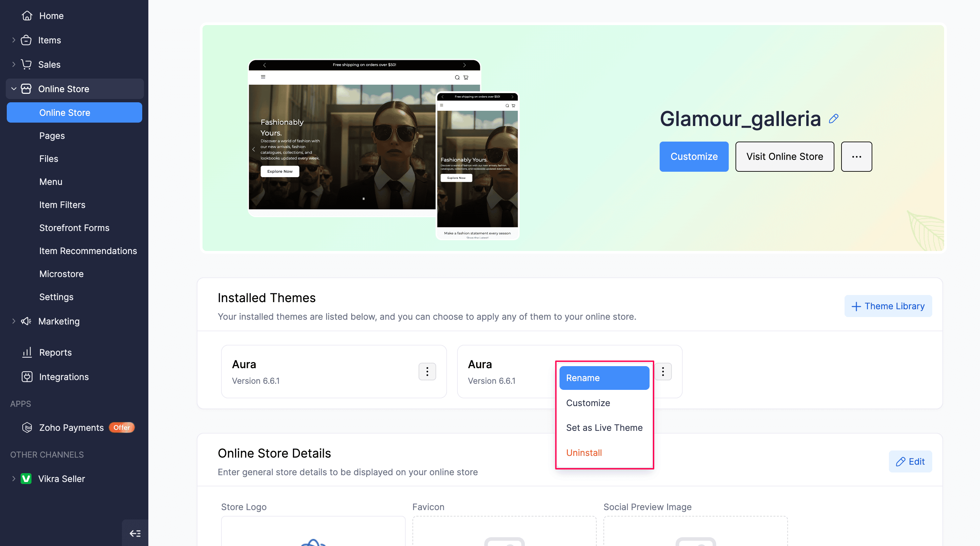Viewport: 980px width, 546px height.
Task: Click the second Aura theme name
Action: pos(480,364)
